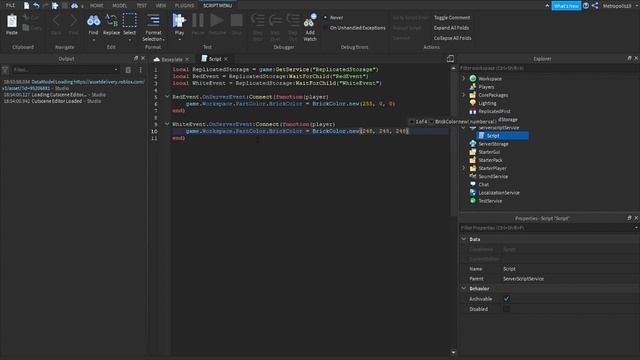Click the Name property value field

pos(570,269)
